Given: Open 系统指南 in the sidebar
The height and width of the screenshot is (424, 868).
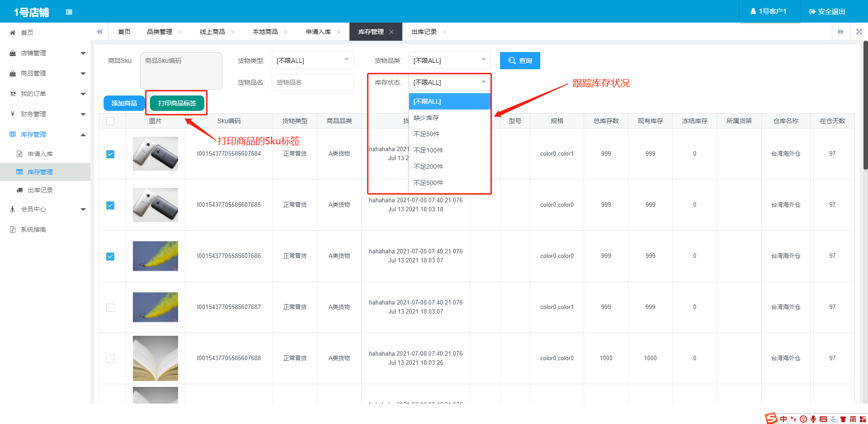Looking at the screenshot, I should point(45,229).
